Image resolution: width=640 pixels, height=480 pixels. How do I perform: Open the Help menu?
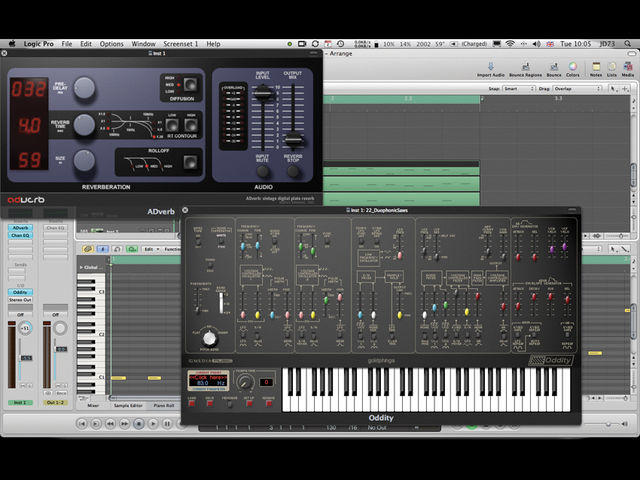pos(213,44)
